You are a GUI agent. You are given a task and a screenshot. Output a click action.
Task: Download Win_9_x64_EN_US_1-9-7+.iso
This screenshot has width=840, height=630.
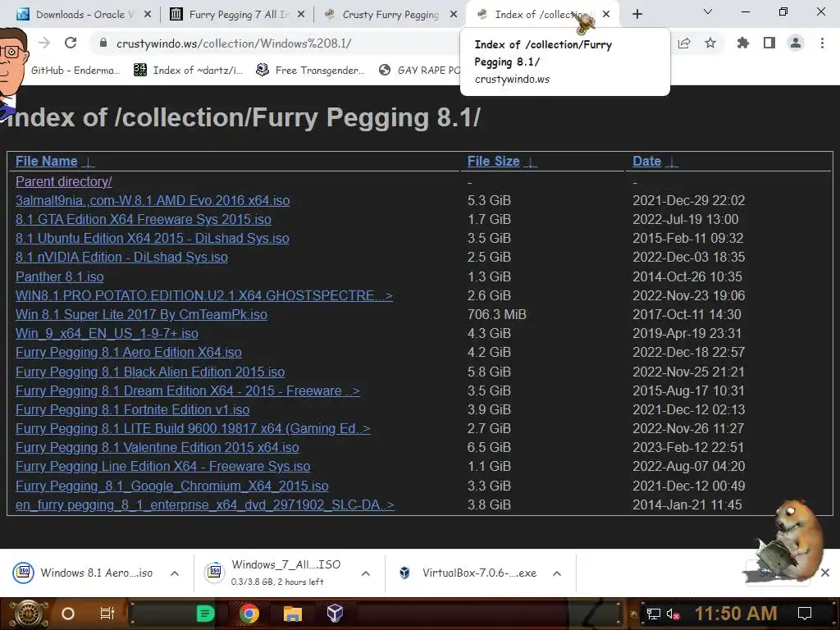pos(107,333)
